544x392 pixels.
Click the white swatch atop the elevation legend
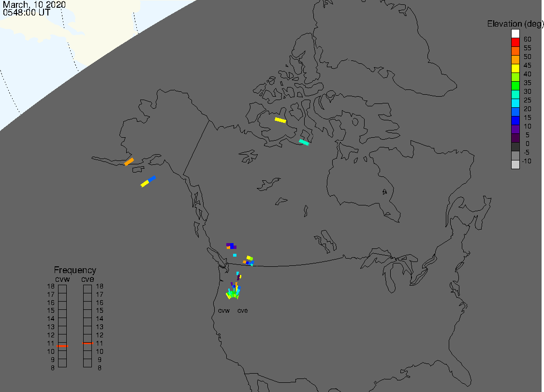(515, 34)
